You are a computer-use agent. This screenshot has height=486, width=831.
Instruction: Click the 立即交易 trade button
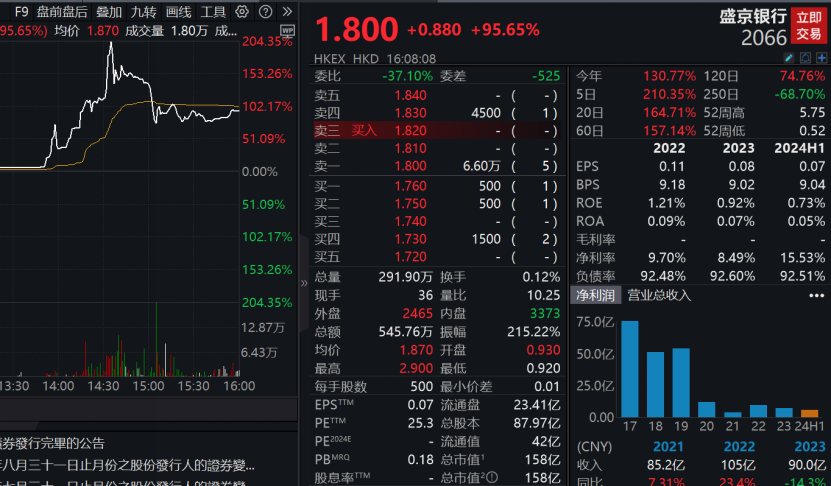[809, 26]
